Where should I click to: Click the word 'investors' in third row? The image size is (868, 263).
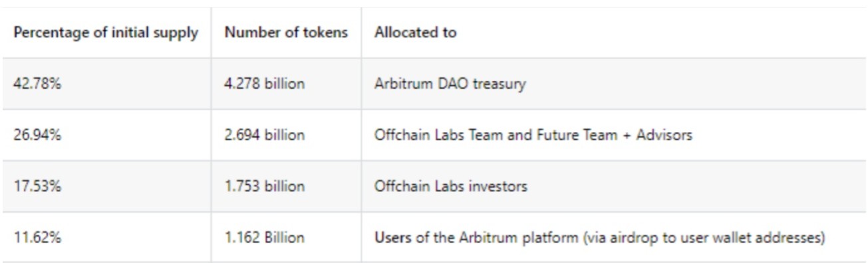click(x=499, y=186)
